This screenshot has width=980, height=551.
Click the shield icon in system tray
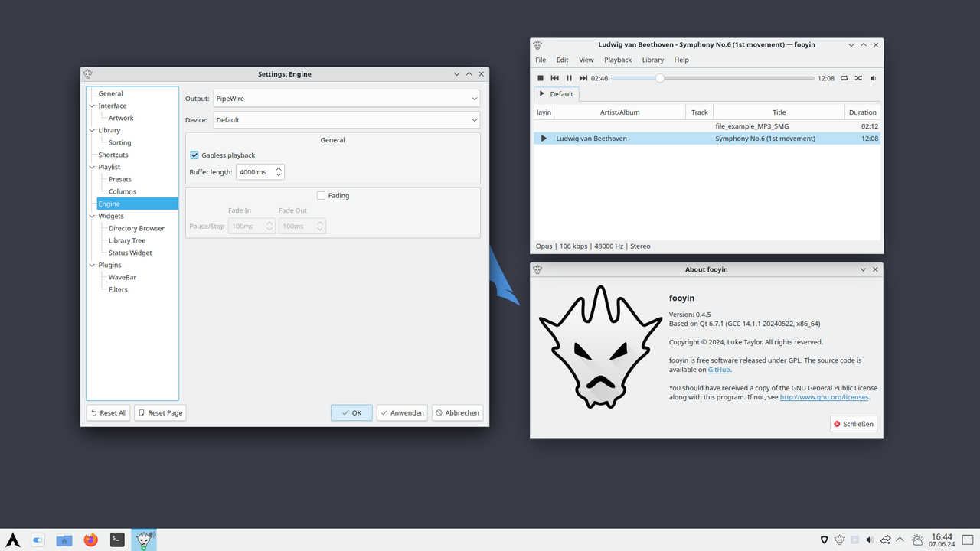tap(825, 540)
